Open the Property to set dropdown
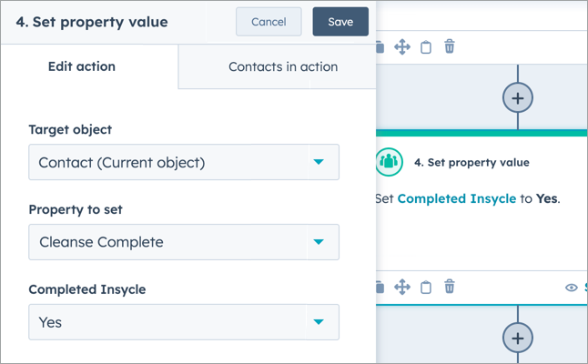 [184, 242]
